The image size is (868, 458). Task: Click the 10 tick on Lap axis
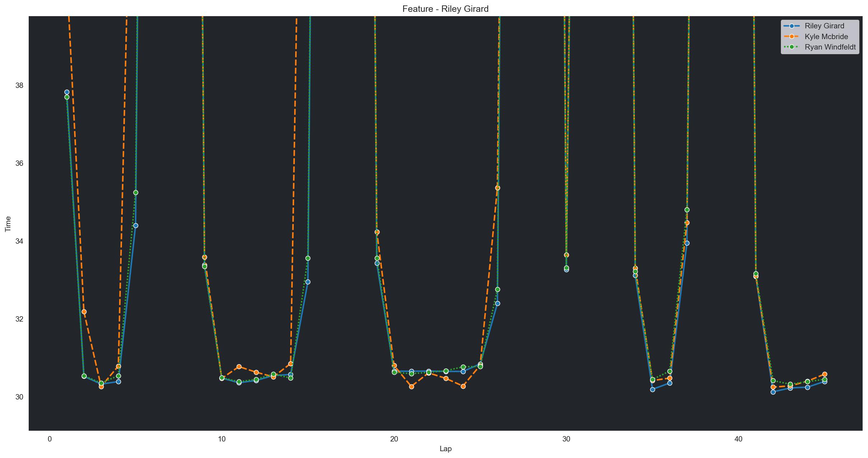click(x=222, y=439)
